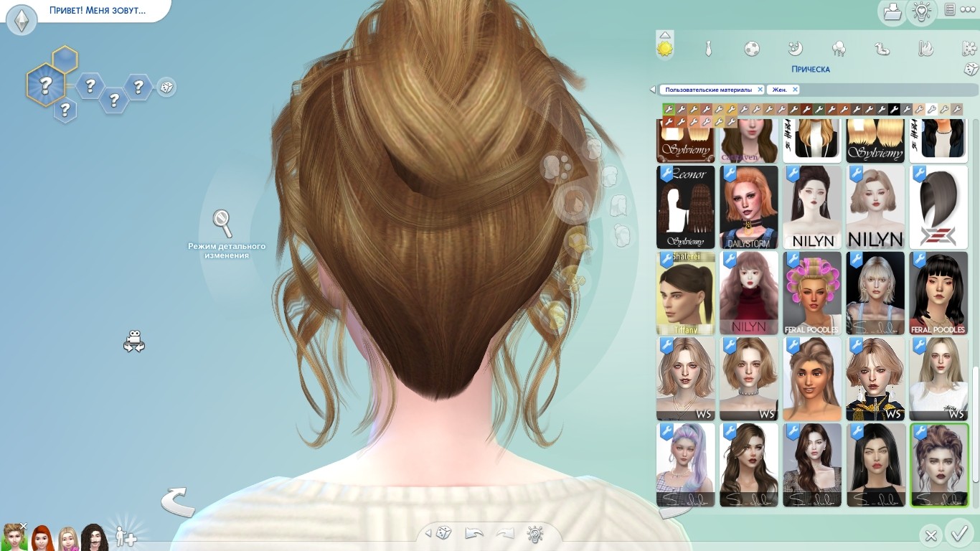Select the formal outfit tie icon
This screenshot has width=980, height=551.
[708, 49]
